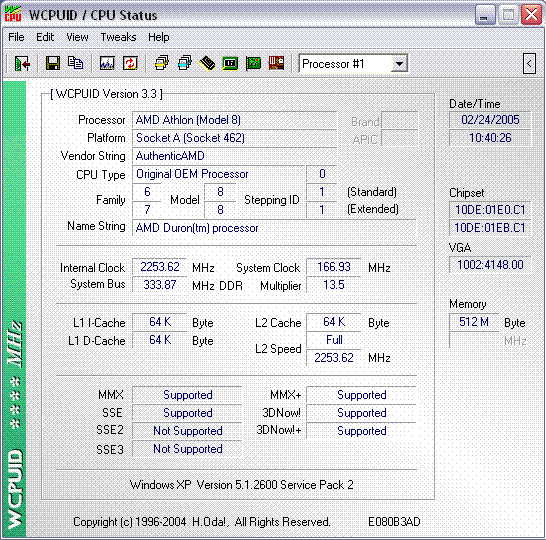Click the empty APIC field
The image size is (546, 540).
click(x=399, y=139)
